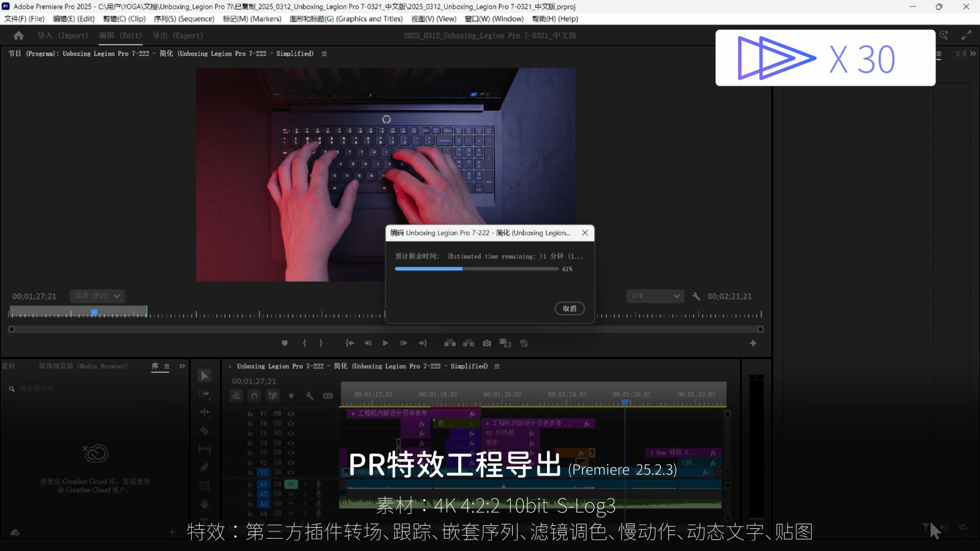Step forward one frame
The width and height of the screenshot is (980, 551).
click(404, 343)
